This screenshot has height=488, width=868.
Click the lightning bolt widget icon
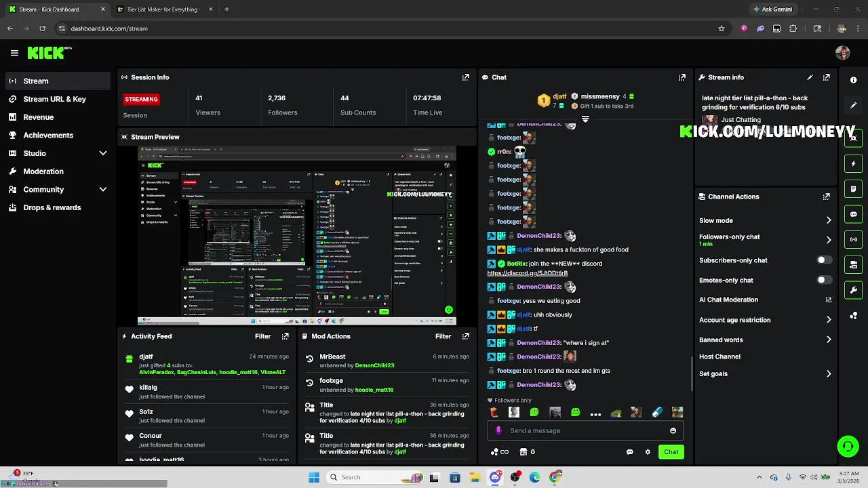coord(853,163)
